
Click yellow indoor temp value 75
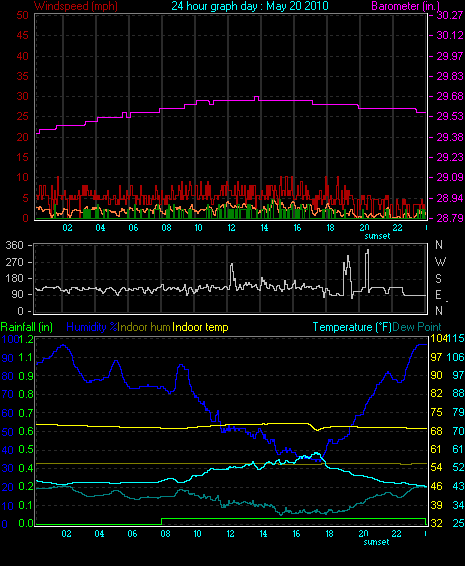(436, 412)
